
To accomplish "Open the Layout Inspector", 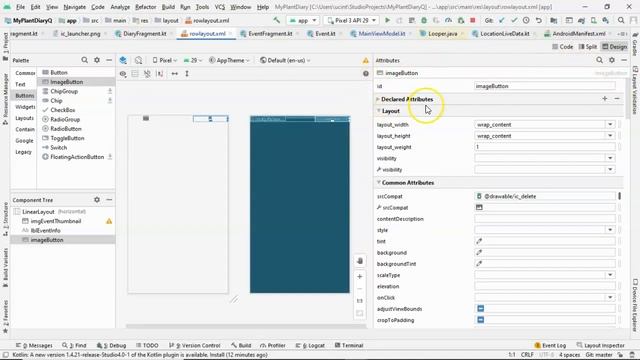I will point(600,345).
